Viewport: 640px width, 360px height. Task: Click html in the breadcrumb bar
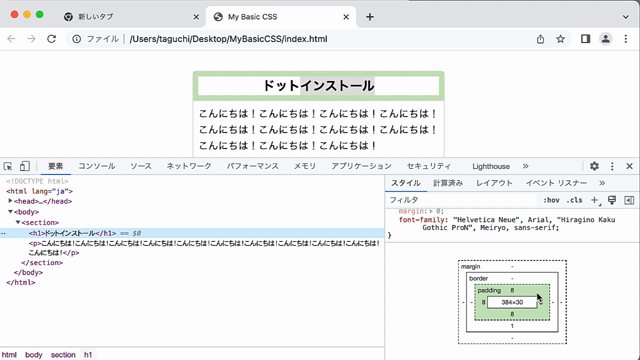click(9, 355)
